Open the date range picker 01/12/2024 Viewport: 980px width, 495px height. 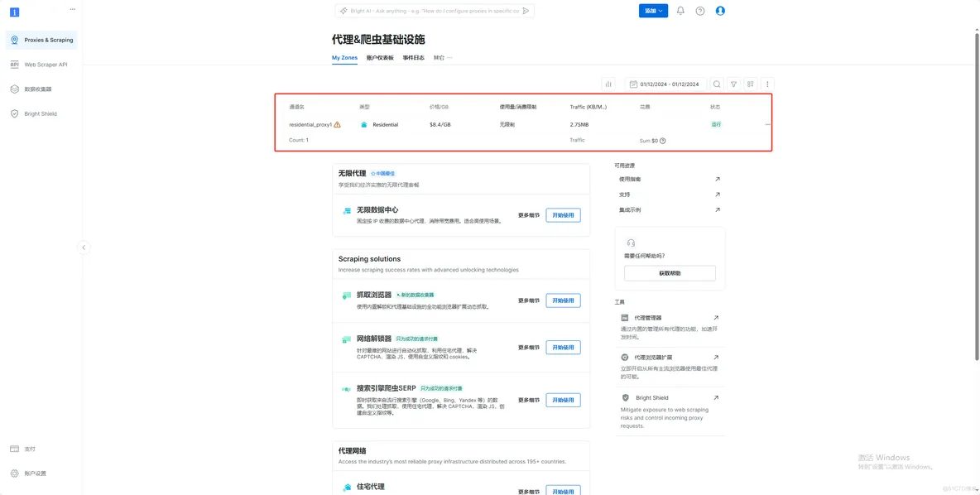point(665,84)
